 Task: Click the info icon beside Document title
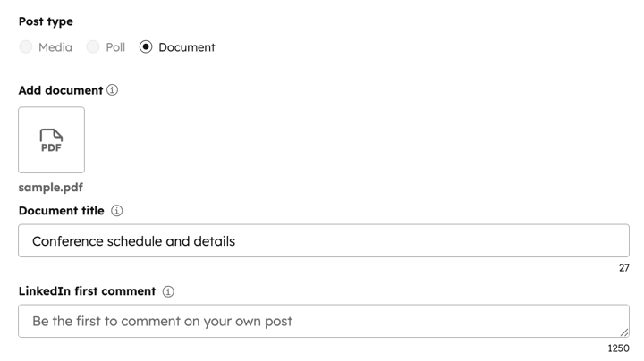point(117,211)
